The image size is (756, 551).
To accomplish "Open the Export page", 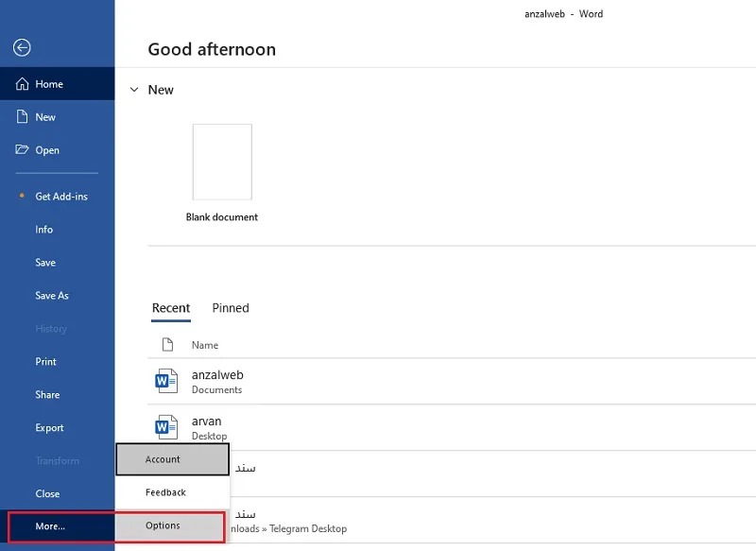I will click(x=49, y=428).
